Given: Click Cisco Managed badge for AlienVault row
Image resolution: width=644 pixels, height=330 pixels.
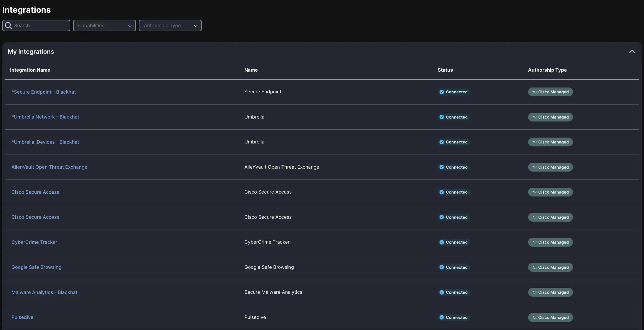Looking at the screenshot, I should [550, 167].
